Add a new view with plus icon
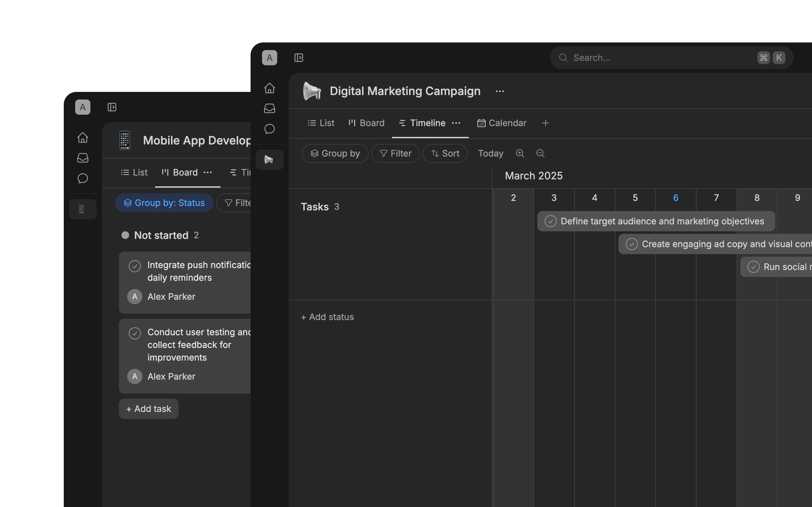The height and width of the screenshot is (507, 812). (545, 123)
